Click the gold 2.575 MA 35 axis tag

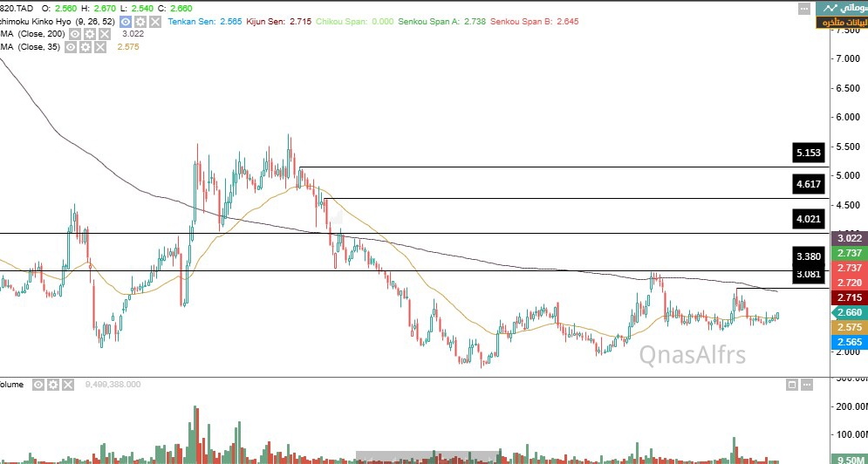coord(850,328)
